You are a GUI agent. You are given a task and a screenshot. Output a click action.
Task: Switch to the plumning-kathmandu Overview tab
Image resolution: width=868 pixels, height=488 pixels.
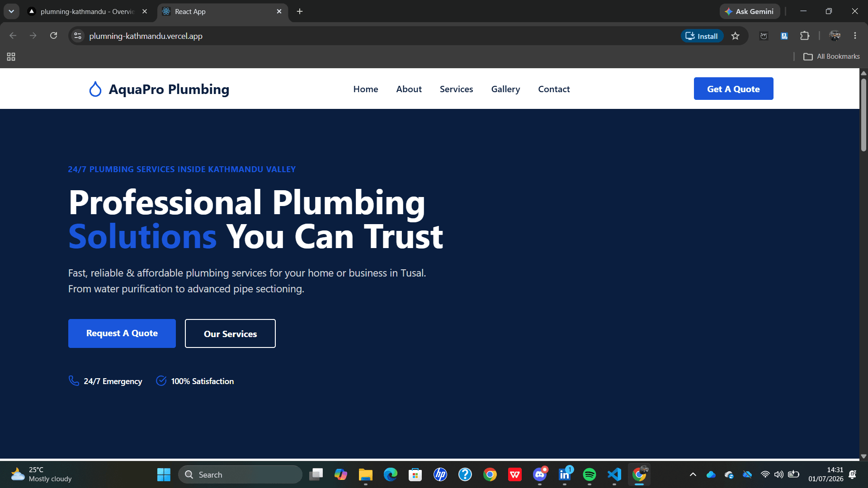pos(88,11)
